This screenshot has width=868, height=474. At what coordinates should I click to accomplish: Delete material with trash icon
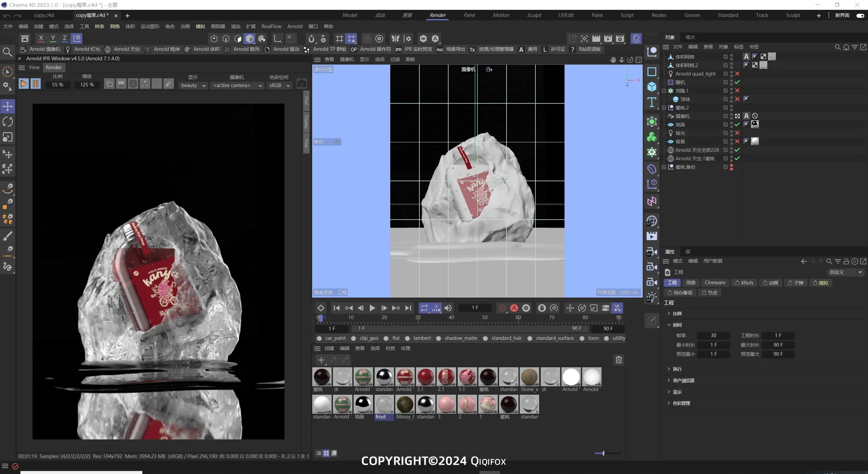click(618, 360)
